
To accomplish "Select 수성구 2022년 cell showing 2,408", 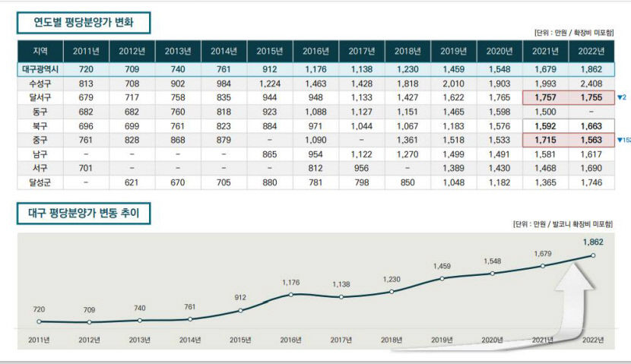I will (x=591, y=84).
